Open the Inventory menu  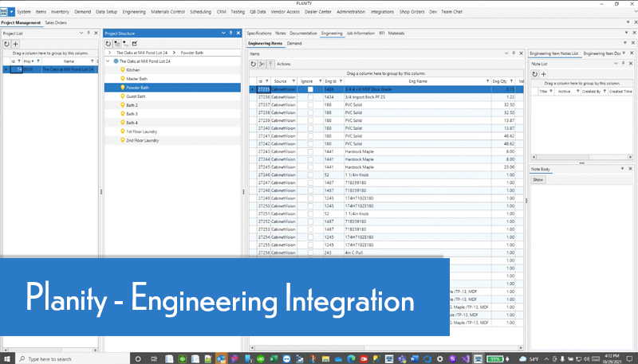[x=60, y=12]
